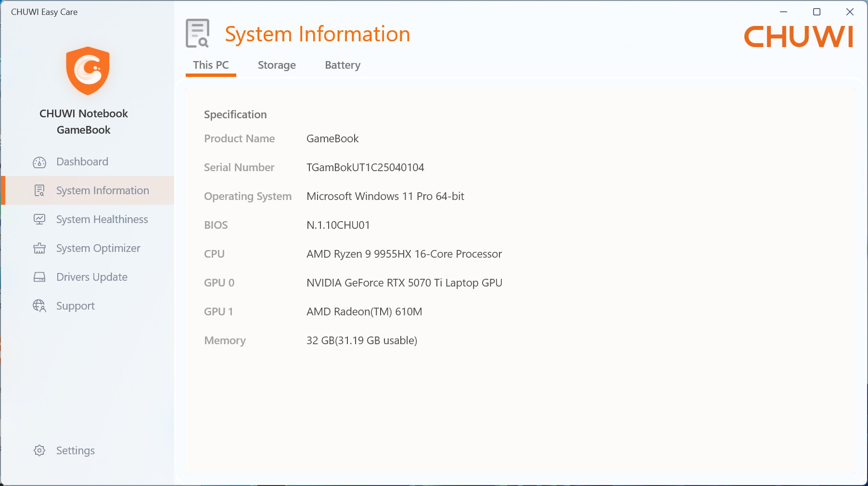Open Dashboard from the sidebar

82,162
